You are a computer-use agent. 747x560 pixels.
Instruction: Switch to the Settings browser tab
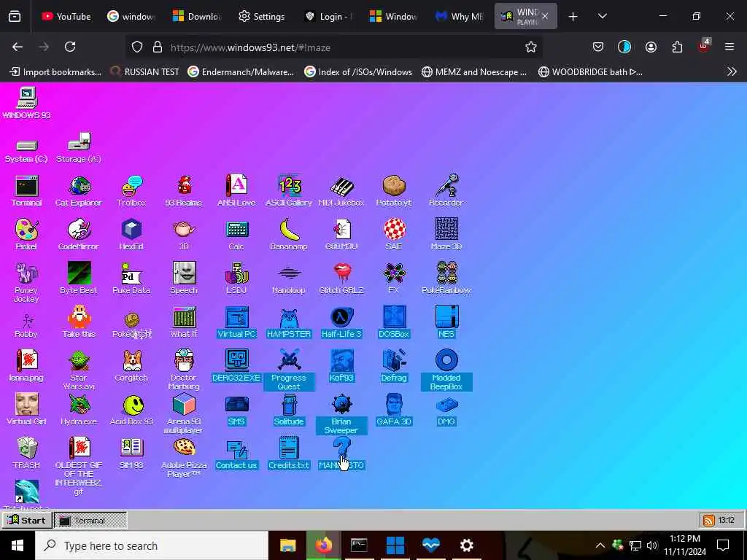click(262, 16)
